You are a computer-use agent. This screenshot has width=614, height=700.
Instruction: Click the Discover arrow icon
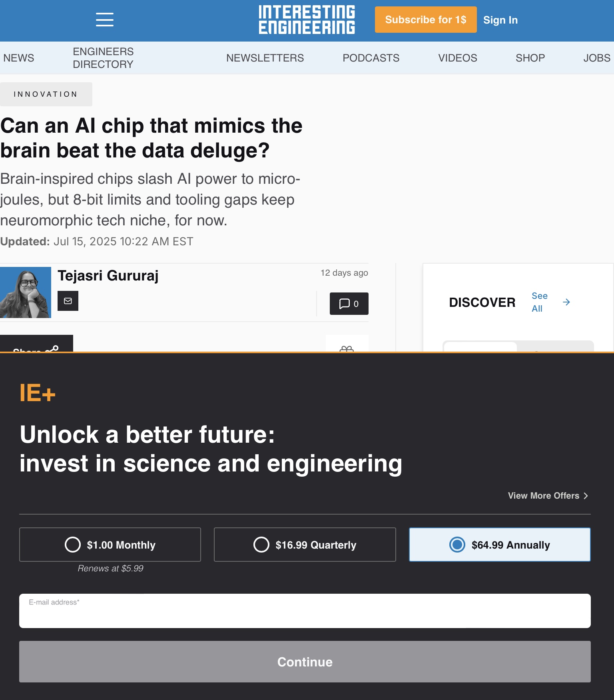(566, 302)
